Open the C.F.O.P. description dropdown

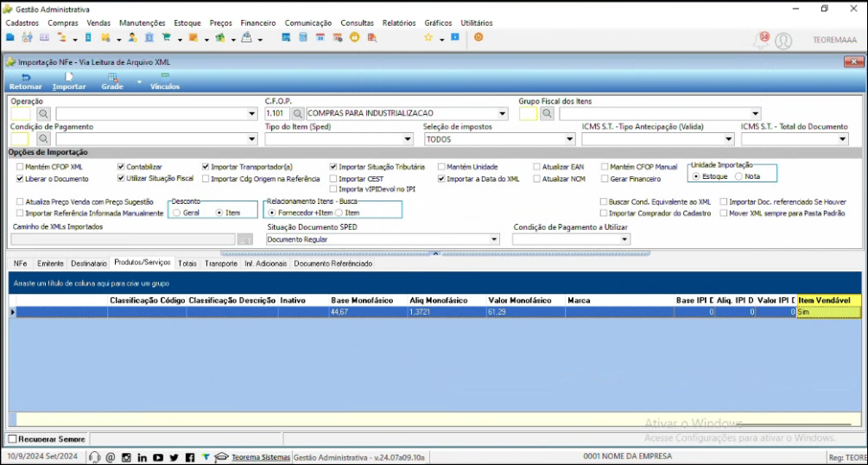tap(502, 114)
